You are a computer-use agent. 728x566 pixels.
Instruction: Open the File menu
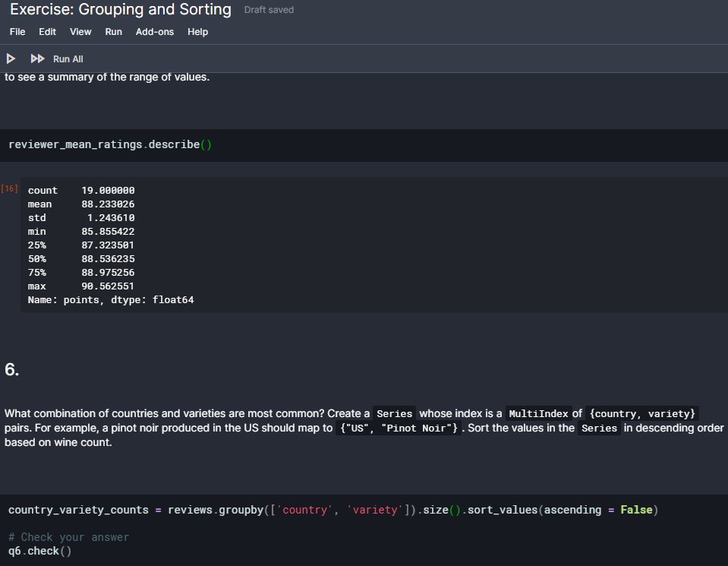17,32
